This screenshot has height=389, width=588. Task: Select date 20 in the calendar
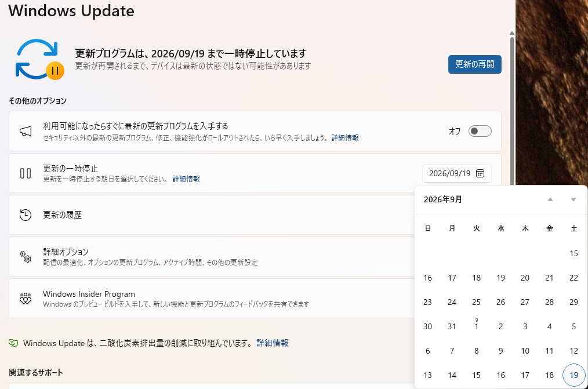525,278
